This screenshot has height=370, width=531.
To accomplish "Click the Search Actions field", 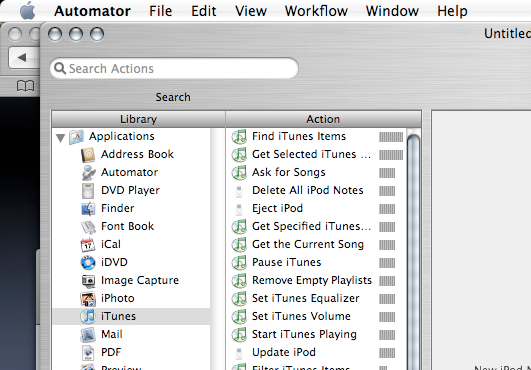I will tap(174, 68).
